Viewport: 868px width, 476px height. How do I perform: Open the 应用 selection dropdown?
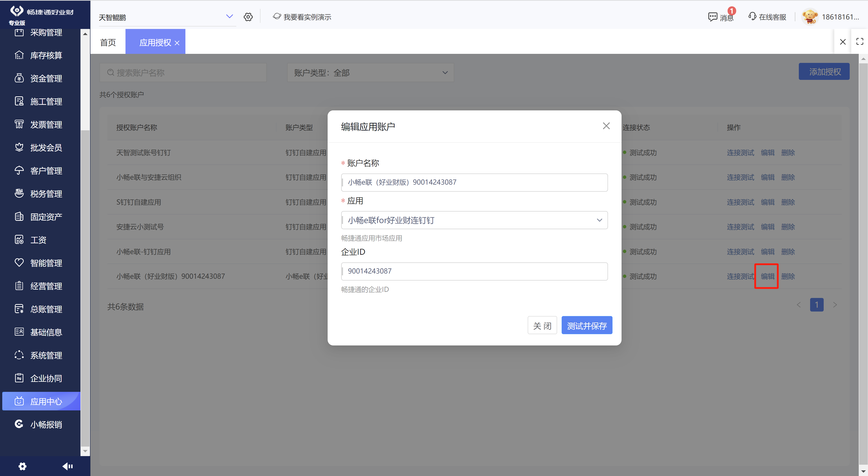(474, 220)
